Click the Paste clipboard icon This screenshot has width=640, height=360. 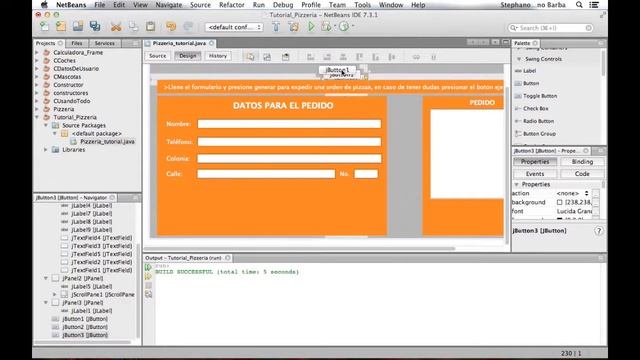(x=150, y=27)
